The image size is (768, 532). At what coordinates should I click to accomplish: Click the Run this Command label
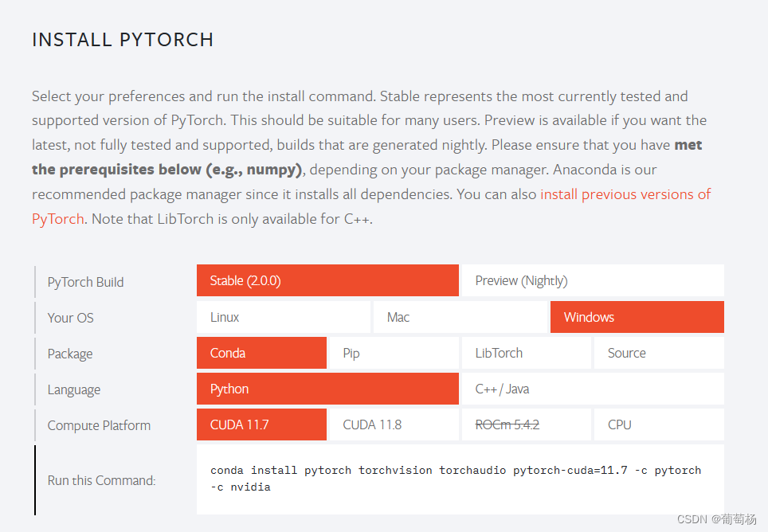[101, 480]
